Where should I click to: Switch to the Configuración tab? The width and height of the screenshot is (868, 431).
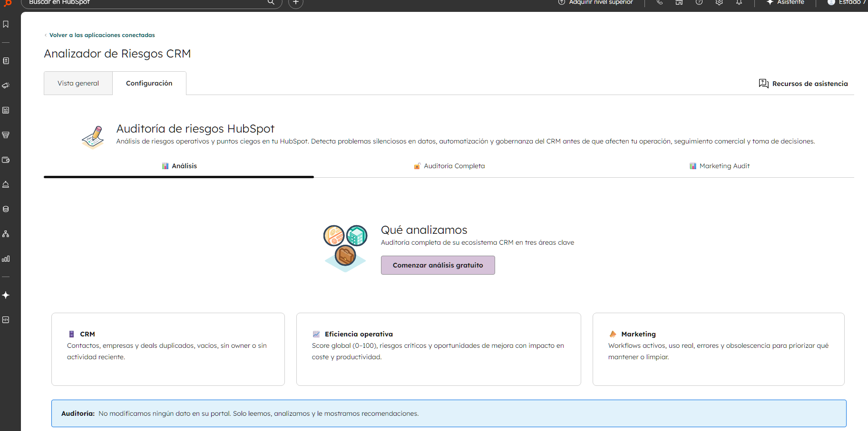coord(149,83)
